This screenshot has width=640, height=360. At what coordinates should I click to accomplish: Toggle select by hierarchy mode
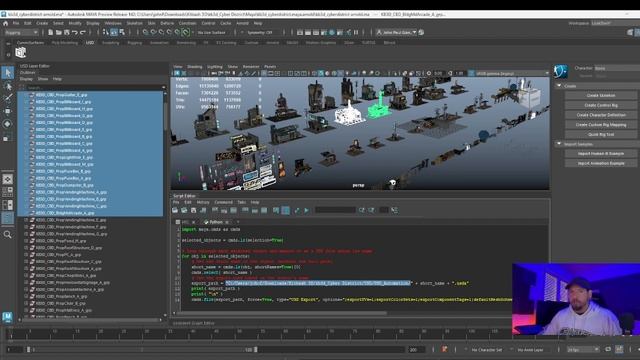106,32
